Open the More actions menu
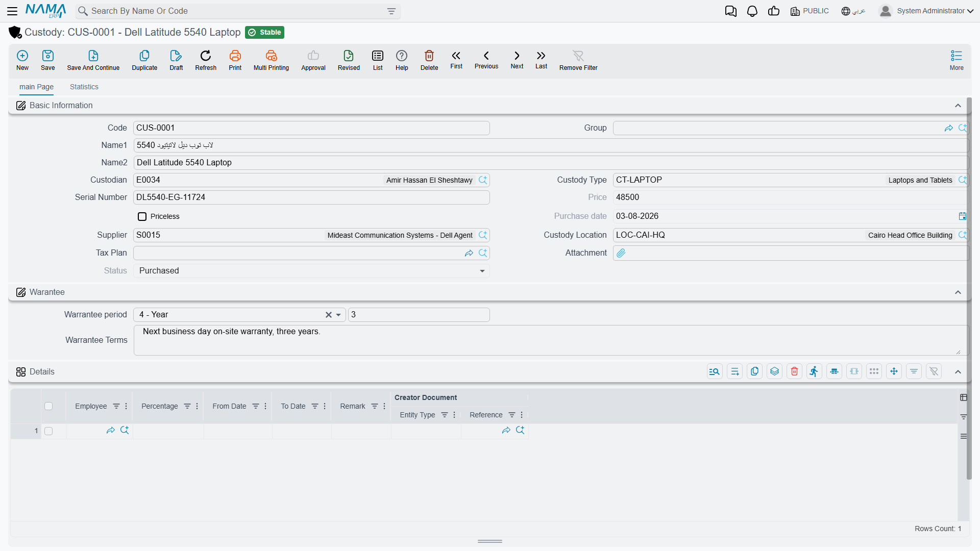The height and width of the screenshot is (551, 980). (x=957, y=60)
